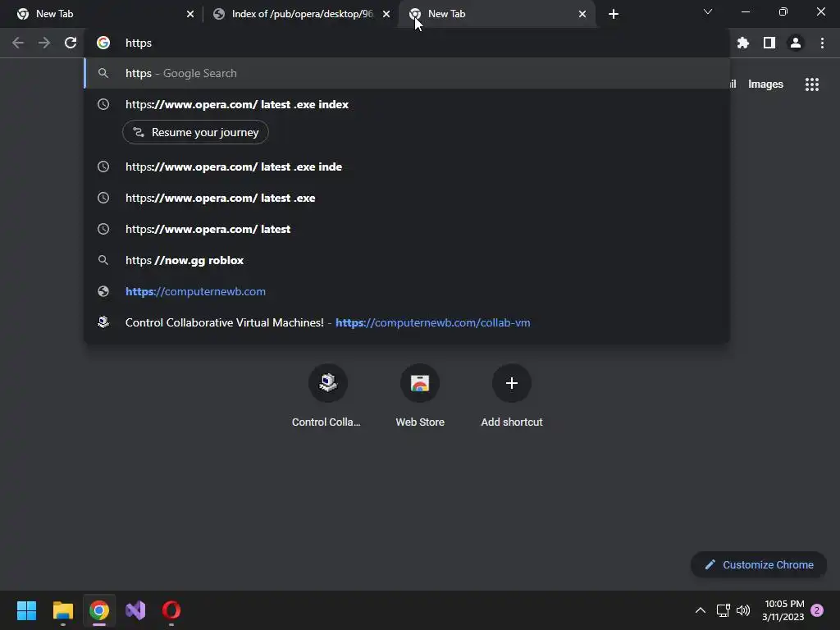
Task: Open https://computernewb.com suggestion
Action: pyautogui.click(x=407, y=291)
